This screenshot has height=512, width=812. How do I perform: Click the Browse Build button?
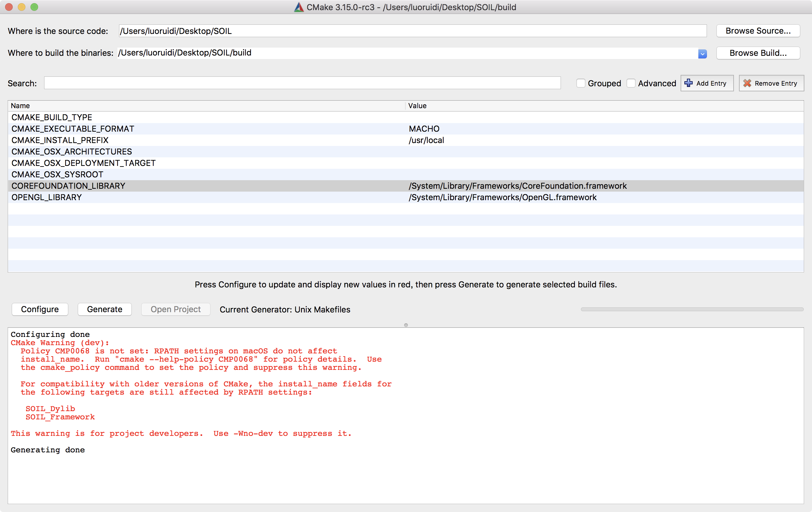click(x=758, y=53)
